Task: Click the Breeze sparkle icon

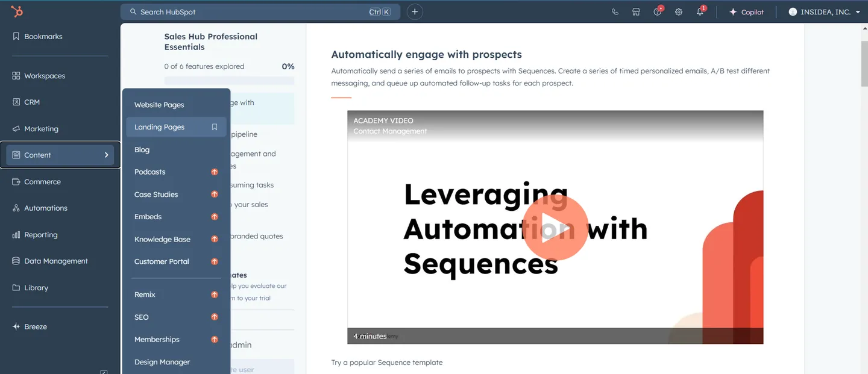Action: click(16, 326)
